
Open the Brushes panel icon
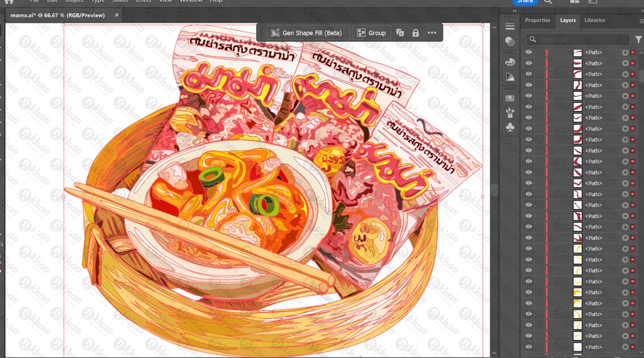[x=510, y=113]
